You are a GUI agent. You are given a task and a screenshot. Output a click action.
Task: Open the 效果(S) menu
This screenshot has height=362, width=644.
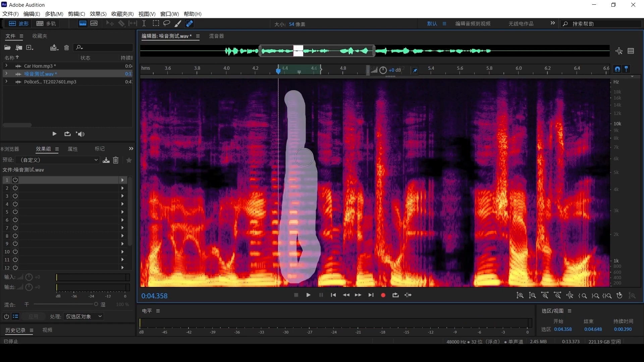click(98, 14)
